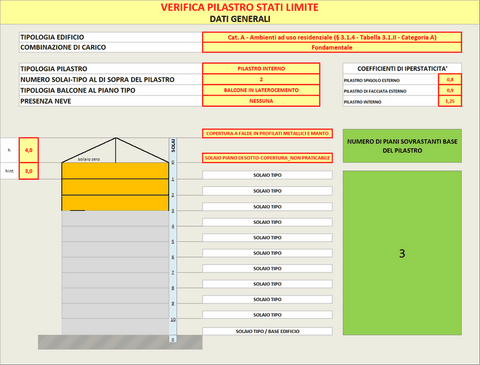Click the hint label beside 3,0

coord(9,171)
